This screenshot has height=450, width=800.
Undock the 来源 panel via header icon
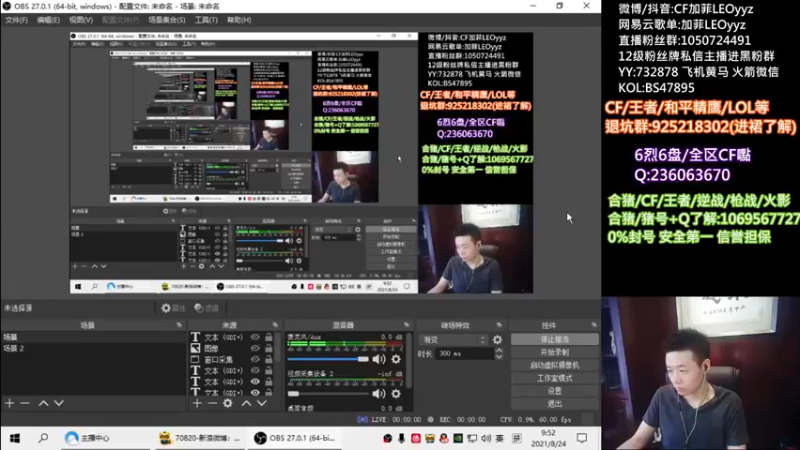tap(276, 325)
